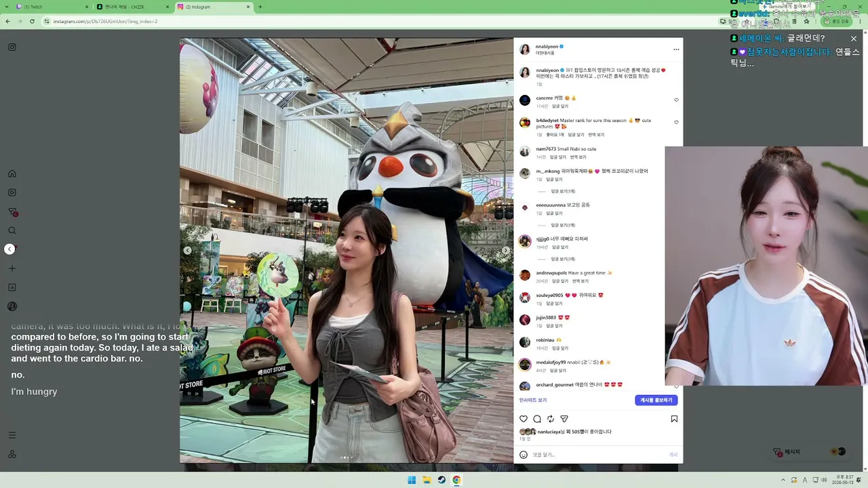Click the site info icon in address bar
The height and width of the screenshot is (488, 868).
[x=47, y=21]
